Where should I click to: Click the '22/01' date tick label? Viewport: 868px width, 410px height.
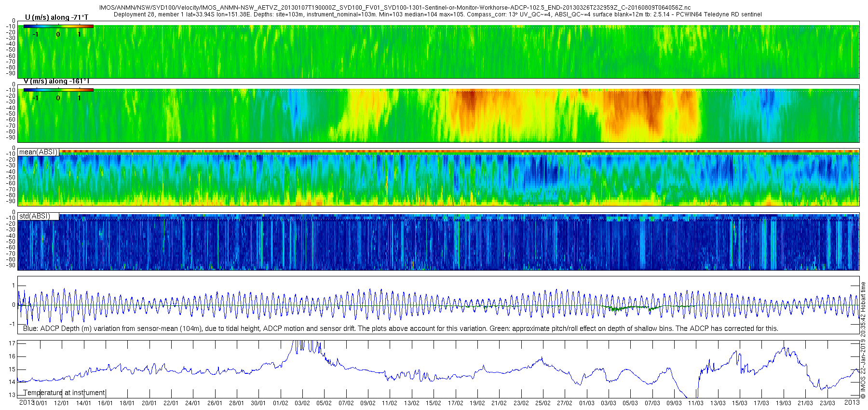click(171, 403)
